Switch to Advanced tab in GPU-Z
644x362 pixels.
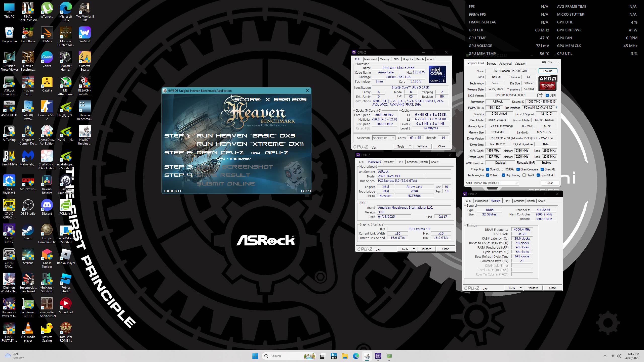pos(505,64)
